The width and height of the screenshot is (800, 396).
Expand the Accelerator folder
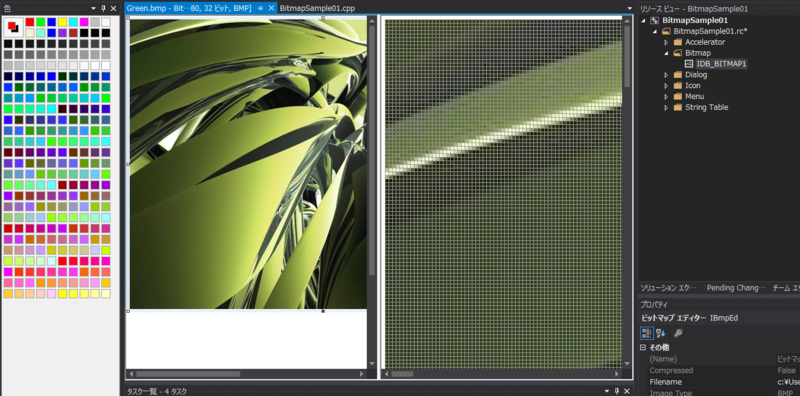tap(666, 42)
